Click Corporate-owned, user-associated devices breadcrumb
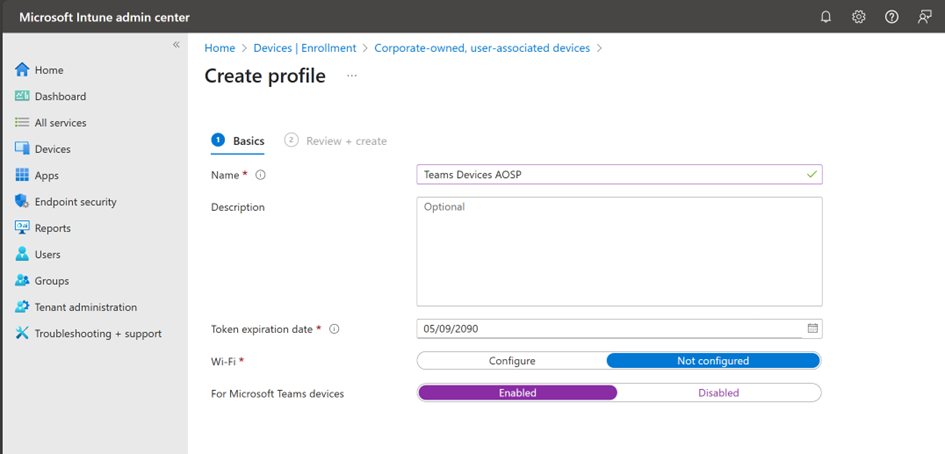 [x=482, y=48]
